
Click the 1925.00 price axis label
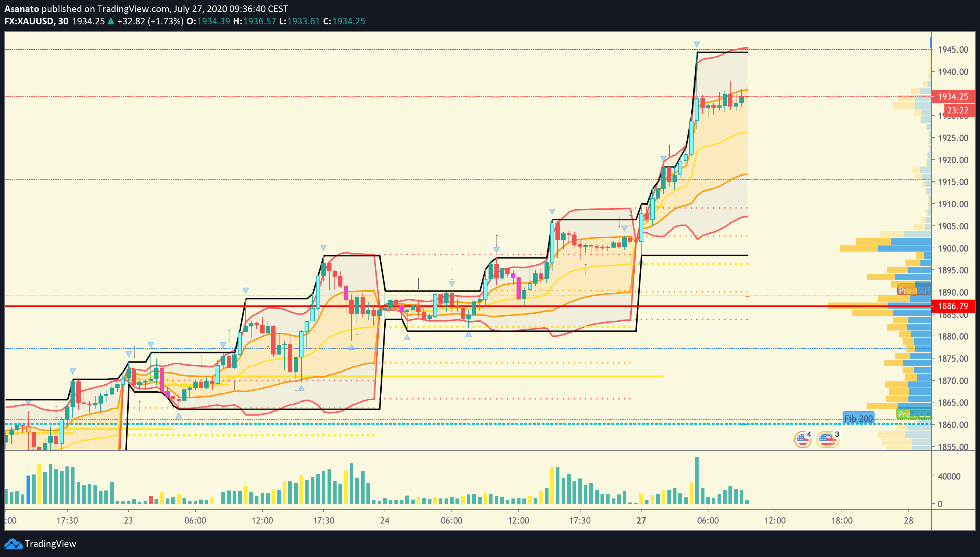[x=953, y=138]
